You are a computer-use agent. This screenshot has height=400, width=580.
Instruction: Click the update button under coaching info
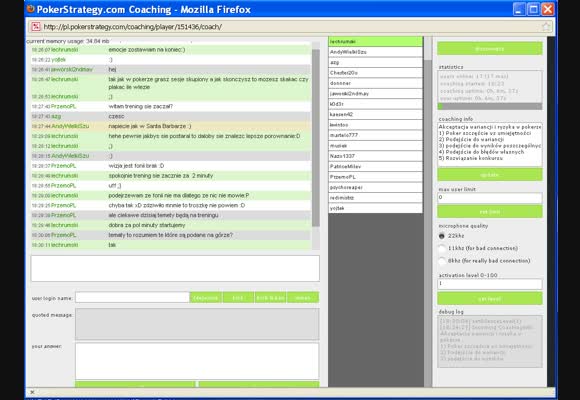click(490, 174)
